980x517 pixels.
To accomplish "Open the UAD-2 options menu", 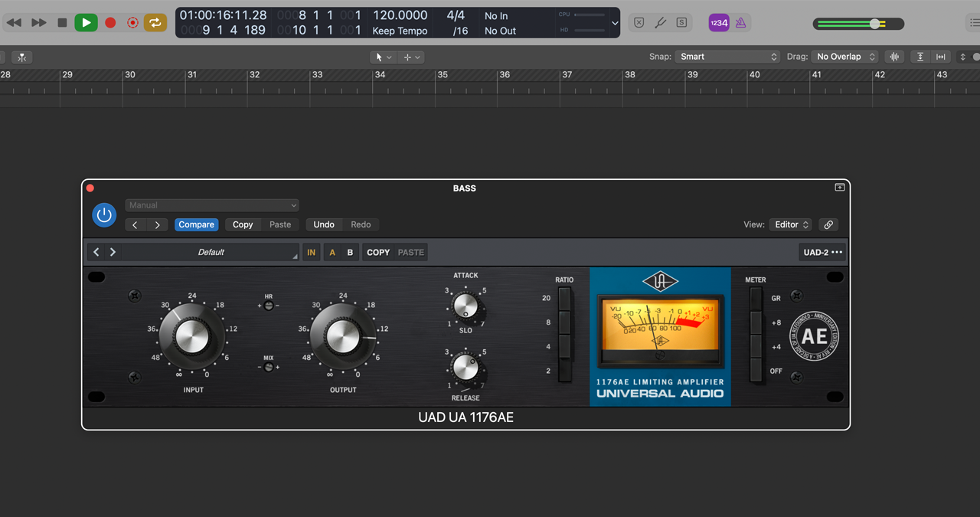I will 822,252.
